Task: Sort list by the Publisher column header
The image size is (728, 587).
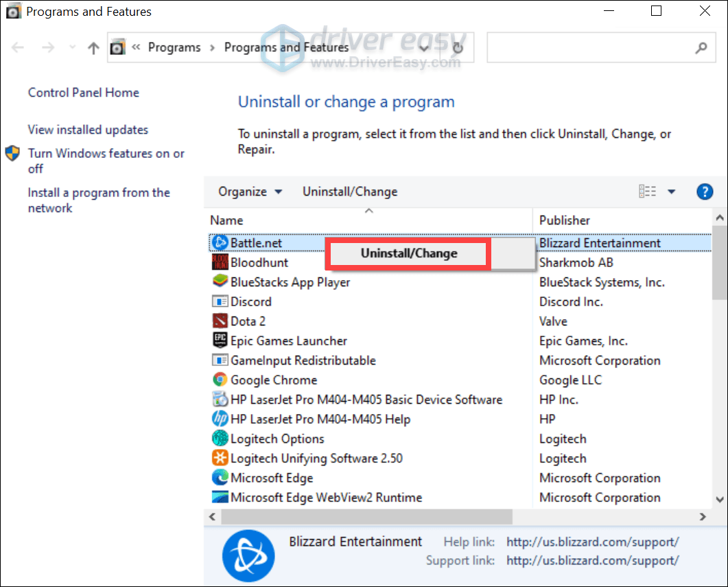Action: pos(564,220)
